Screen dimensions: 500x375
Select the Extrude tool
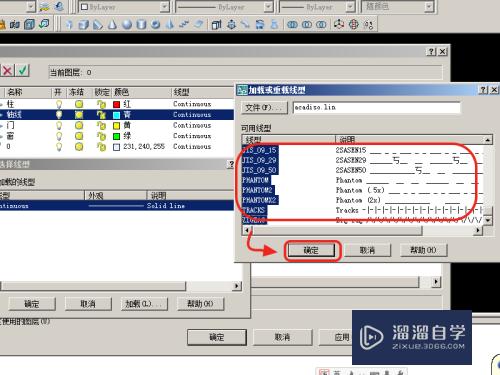pos(217,24)
